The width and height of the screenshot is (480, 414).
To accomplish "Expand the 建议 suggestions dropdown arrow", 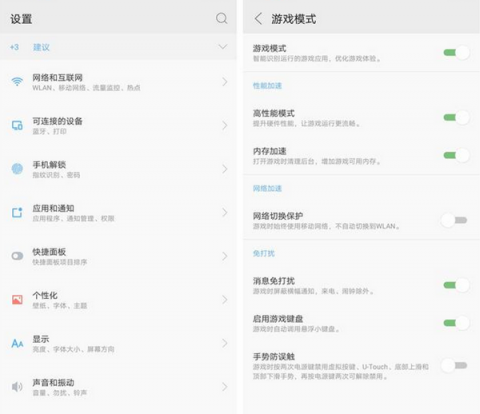I will coord(223,47).
